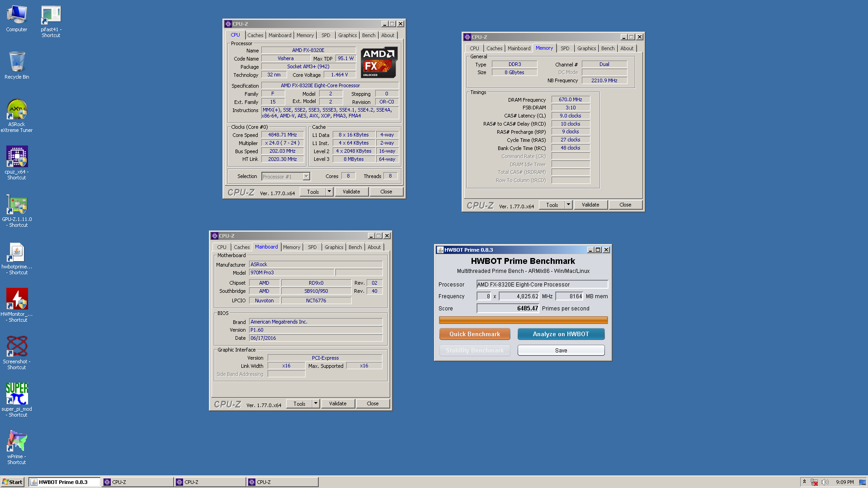Click Tools button in CPU-Z CPU window
The width and height of the screenshot is (868, 488).
(313, 192)
